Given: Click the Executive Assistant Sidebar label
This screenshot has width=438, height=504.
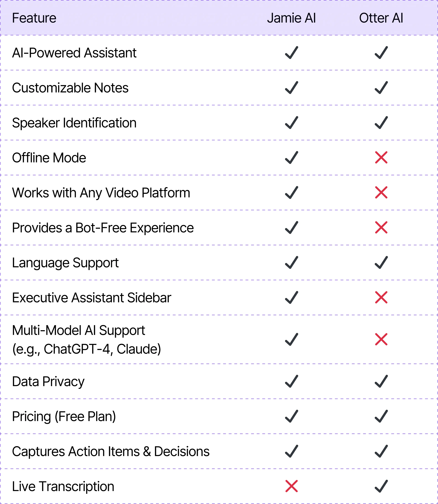Looking at the screenshot, I should pos(92,298).
